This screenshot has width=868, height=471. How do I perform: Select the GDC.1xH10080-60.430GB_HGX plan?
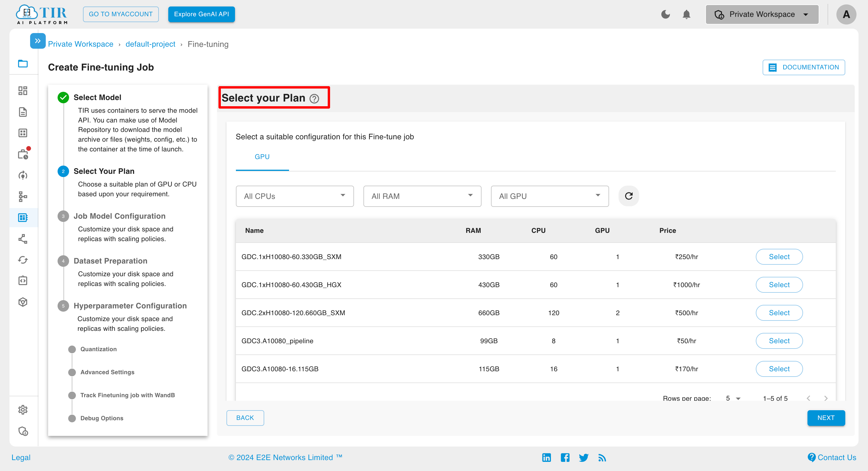pyautogui.click(x=779, y=285)
